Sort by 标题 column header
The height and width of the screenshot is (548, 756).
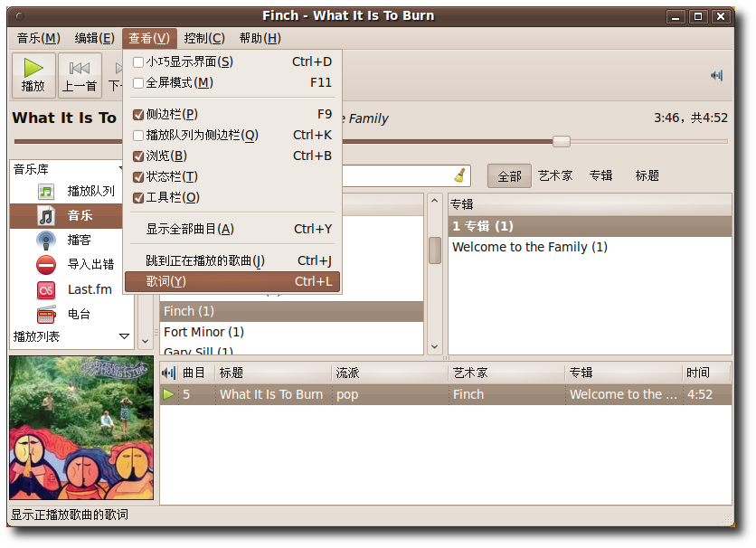point(274,373)
